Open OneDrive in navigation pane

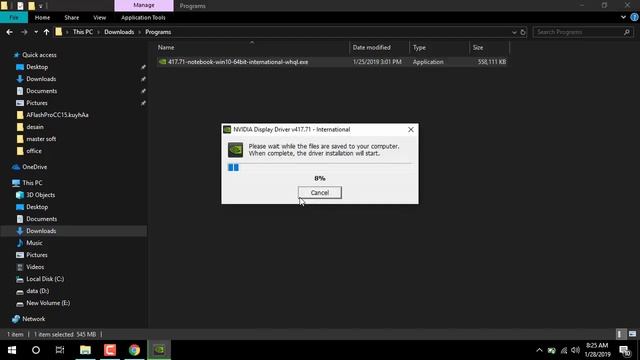click(x=34, y=167)
